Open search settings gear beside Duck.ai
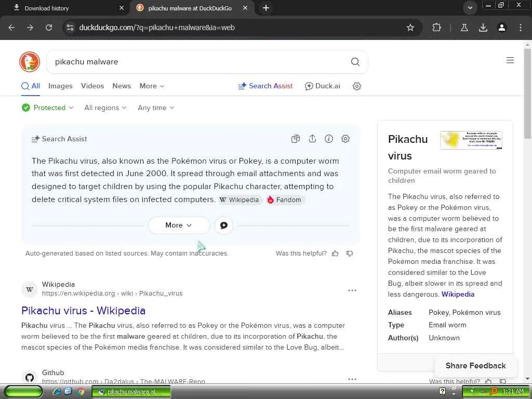Screen dimensions: 532x399 tap(356, 86)
